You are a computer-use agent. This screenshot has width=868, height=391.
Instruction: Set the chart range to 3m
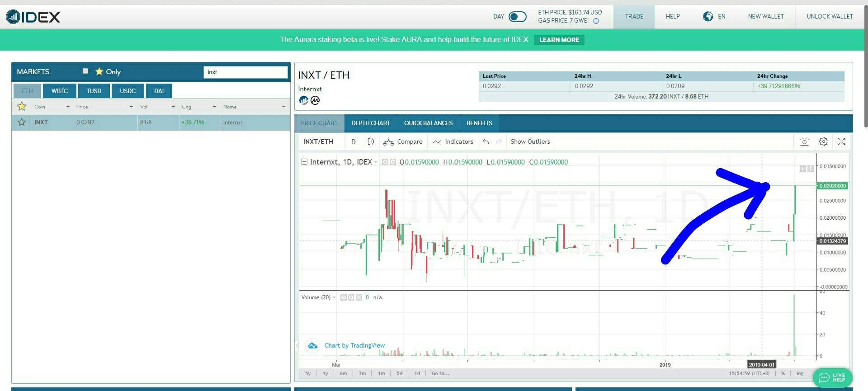pyautogui.click(x=362, y=374)
